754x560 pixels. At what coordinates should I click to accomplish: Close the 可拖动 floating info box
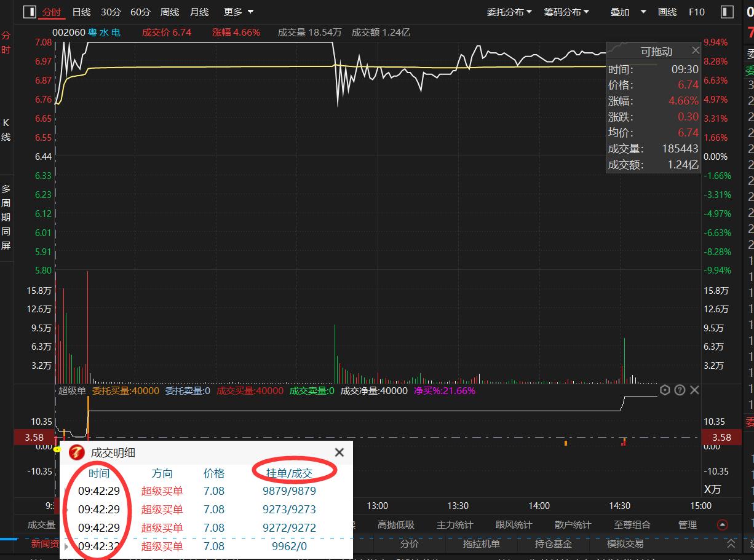[696, 50]
